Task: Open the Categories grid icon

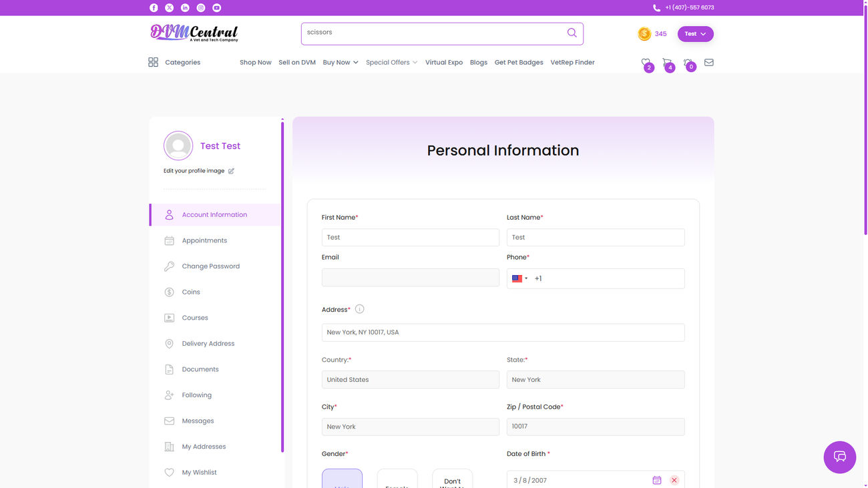Action: pos(153,62)
